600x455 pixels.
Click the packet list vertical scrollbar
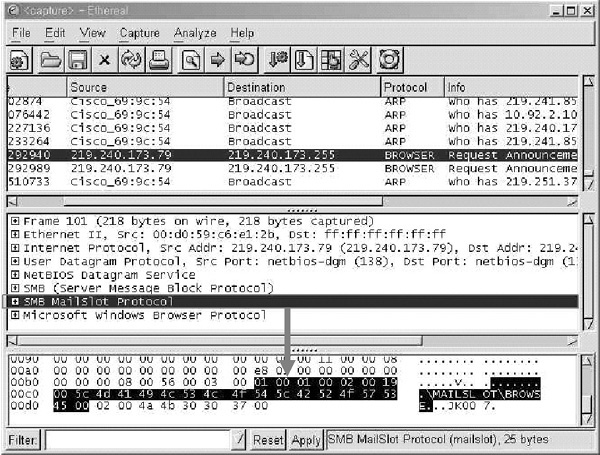[589, 133]
